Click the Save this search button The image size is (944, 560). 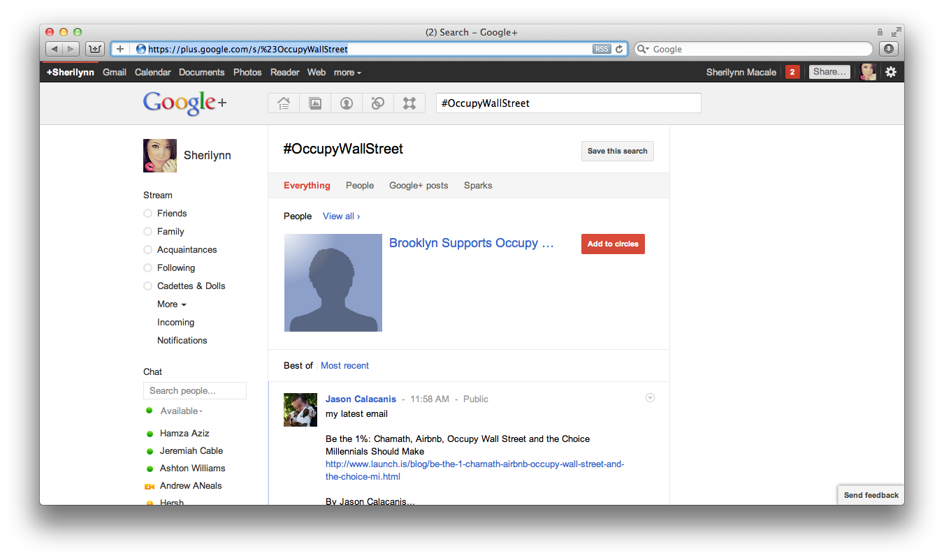[618, 151]
